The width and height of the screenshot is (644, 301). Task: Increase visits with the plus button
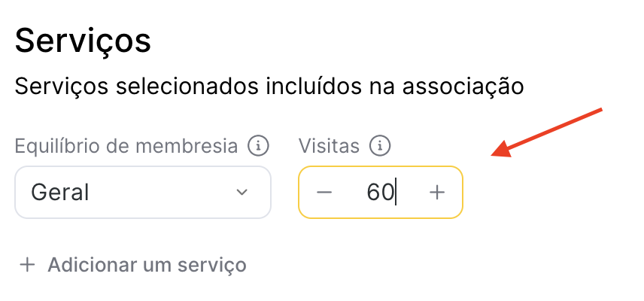tap(437, 192)
